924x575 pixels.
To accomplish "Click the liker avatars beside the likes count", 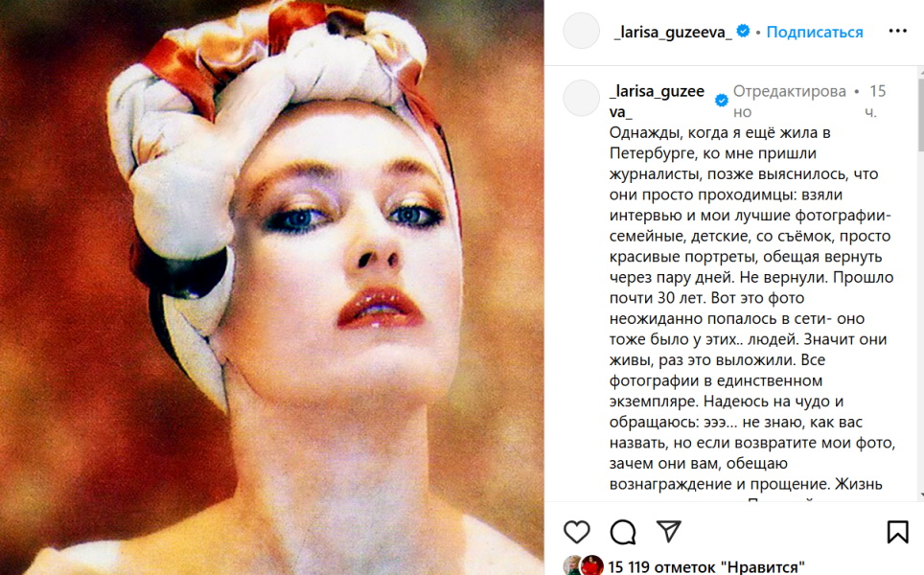I will tap(584, 565).
